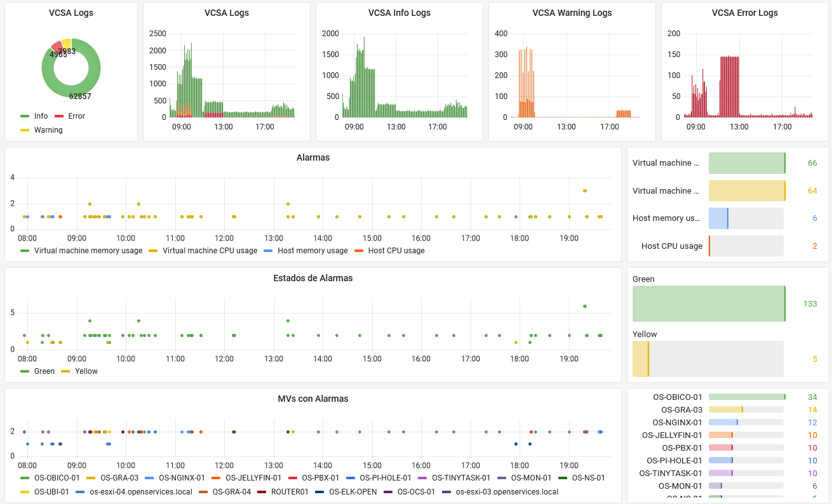This screenshot has height=504, width=832.
Task: Expand the VCSA Error Logs panel title menu
Action: [x=744, y=13]
